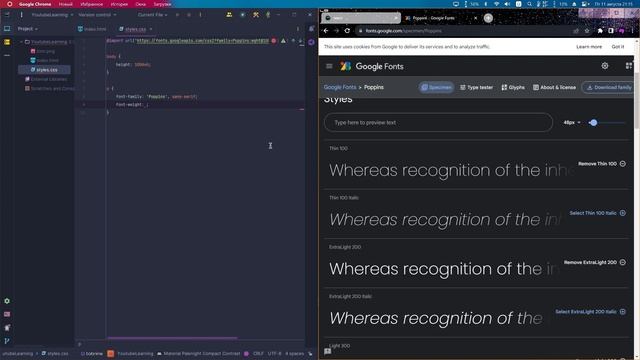Open the About & license tab

(x=554, y=87)
